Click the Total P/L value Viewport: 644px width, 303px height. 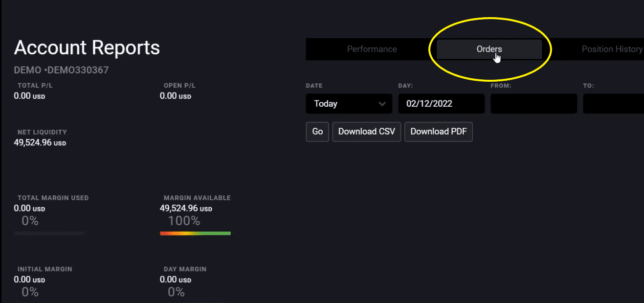(x=29, y=96)
